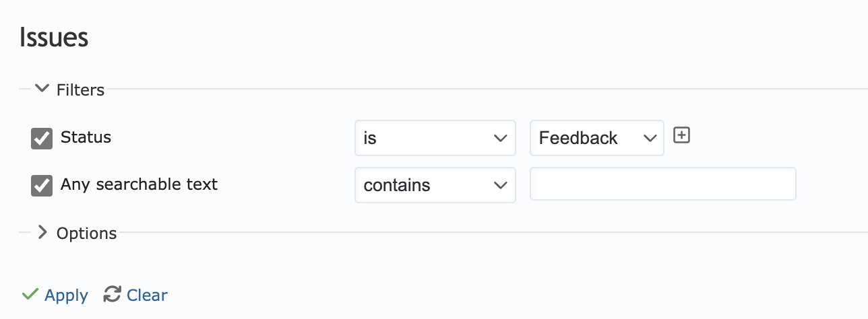Collapse the Filters section chevron

(42, 88)
